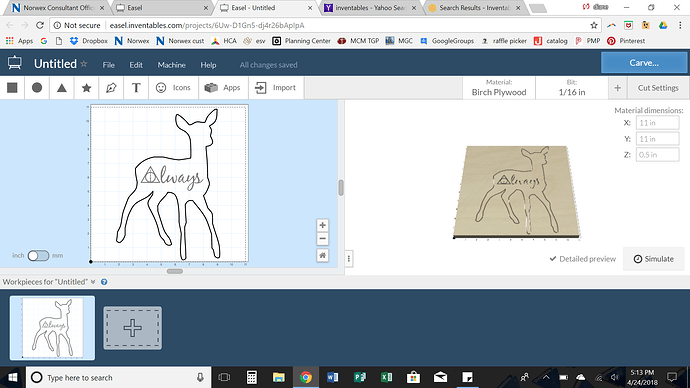Open the Icons library

pyautogui.click(x=173, y=88)
